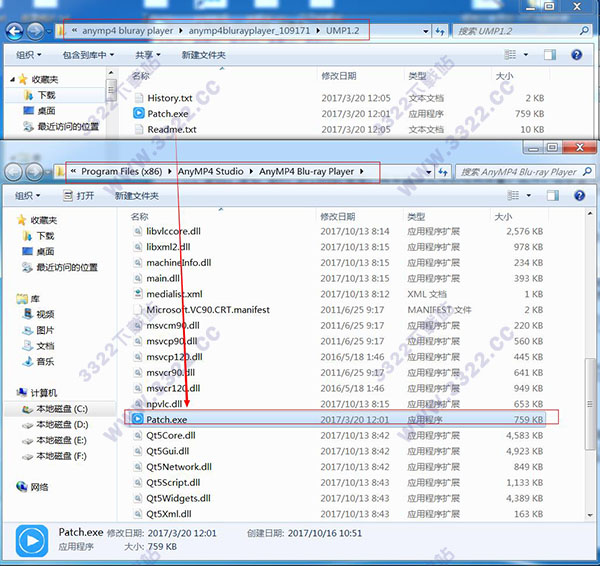This screenshot has width=600, height=566.
Task: Click 新建文件夹 in AnyMP4 Blu-ray Player window
Action: [x=137, y=196]
